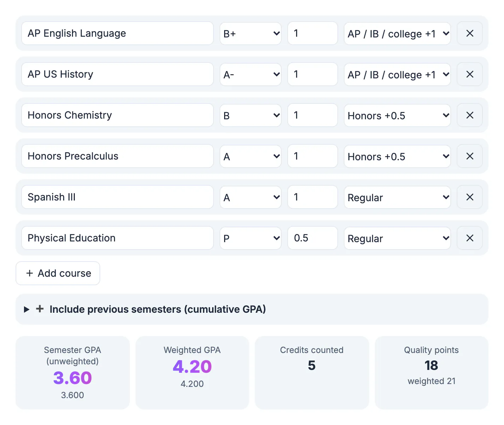Change Spanish III level from Regular
This screenshot has width=504, height=425.
point(397,197)
